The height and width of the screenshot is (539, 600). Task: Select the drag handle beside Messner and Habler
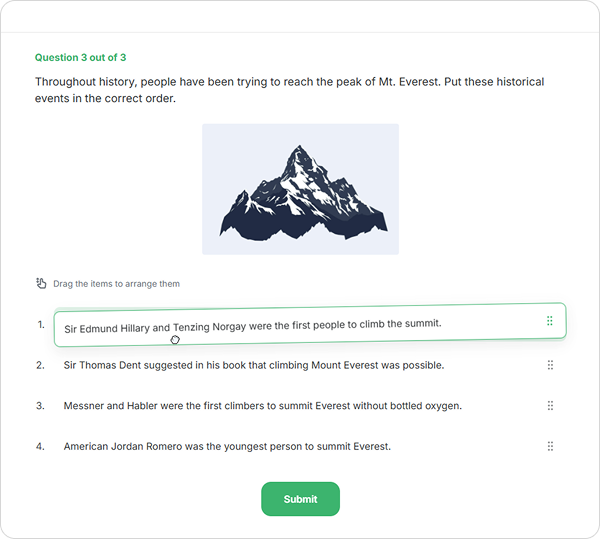click(550, 406)
